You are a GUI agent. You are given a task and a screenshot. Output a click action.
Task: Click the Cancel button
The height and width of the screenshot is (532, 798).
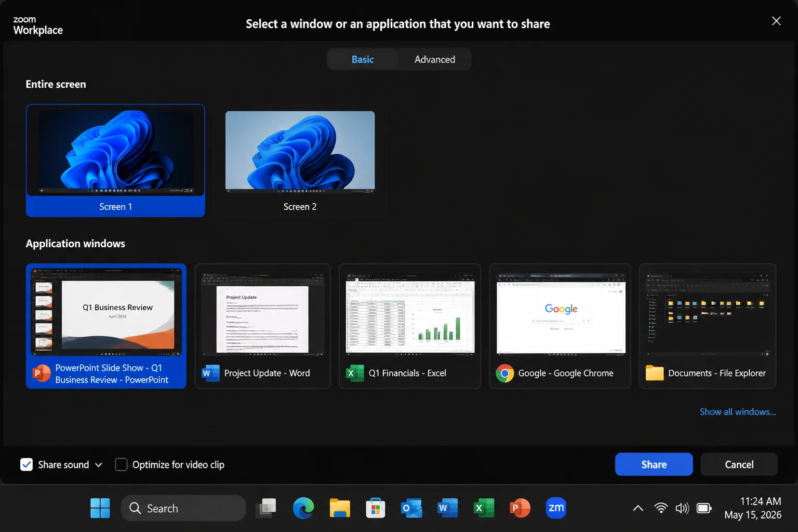pos(739,464)
